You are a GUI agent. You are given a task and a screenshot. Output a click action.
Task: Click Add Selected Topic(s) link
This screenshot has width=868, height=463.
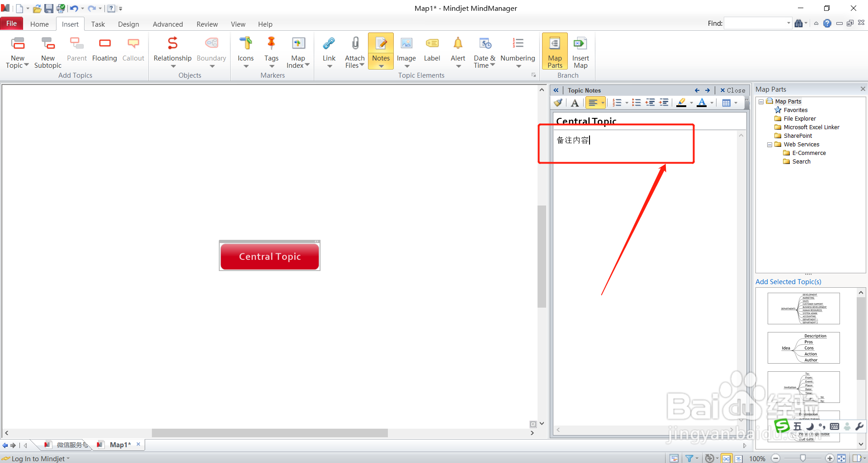coord(788,281)
